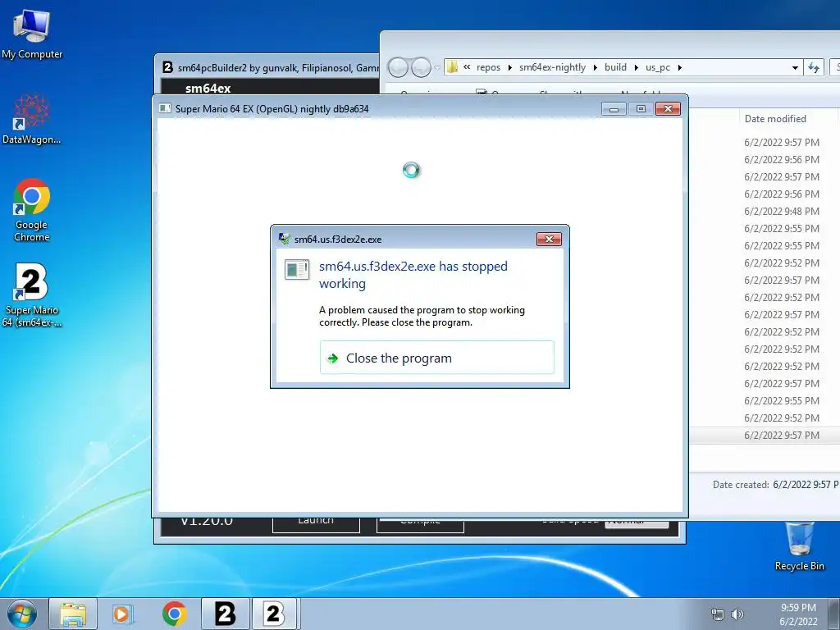Click sm64pcBuilder2 title bar icon
The image size is (840, 630).
click(x=167, y=67)
